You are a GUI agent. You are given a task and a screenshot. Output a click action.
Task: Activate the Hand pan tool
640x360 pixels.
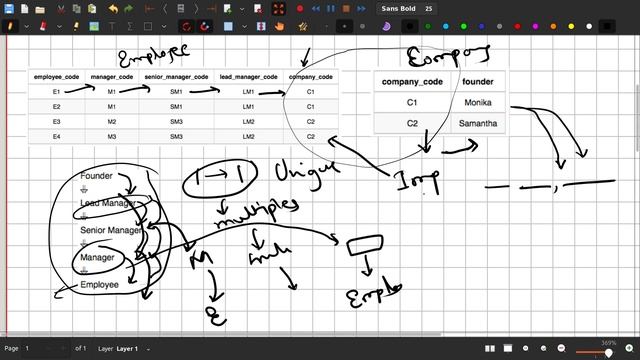click(x=279, y=27)
